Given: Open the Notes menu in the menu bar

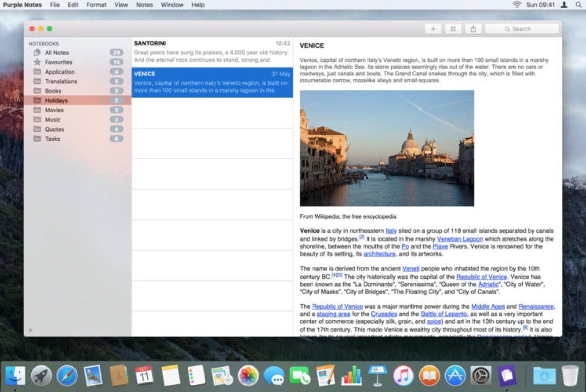Looking at the screenshot, I should click(144, 5).
